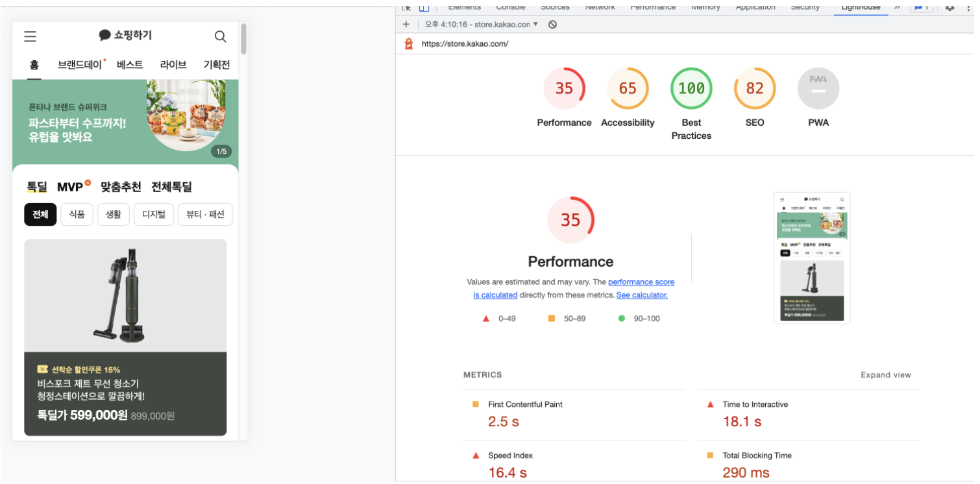The image size is (980, 484).
Task: Open the Memory tab in DevTools
Action: coord(705,7)
